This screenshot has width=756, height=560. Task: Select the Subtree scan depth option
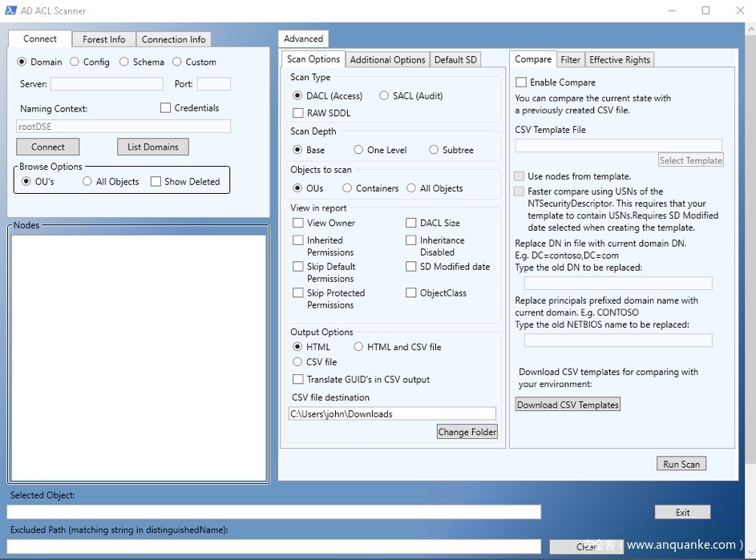click(x=434, y=150)
